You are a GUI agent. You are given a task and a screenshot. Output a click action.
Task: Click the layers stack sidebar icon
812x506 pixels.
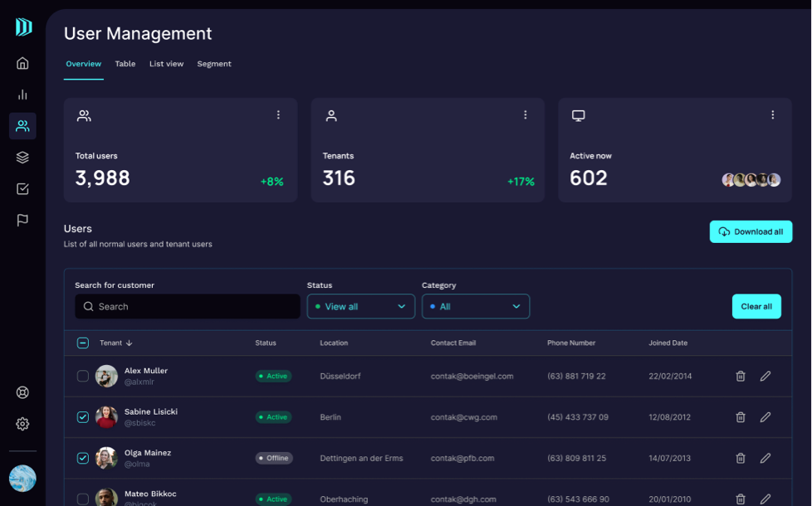tap(22, 158)
